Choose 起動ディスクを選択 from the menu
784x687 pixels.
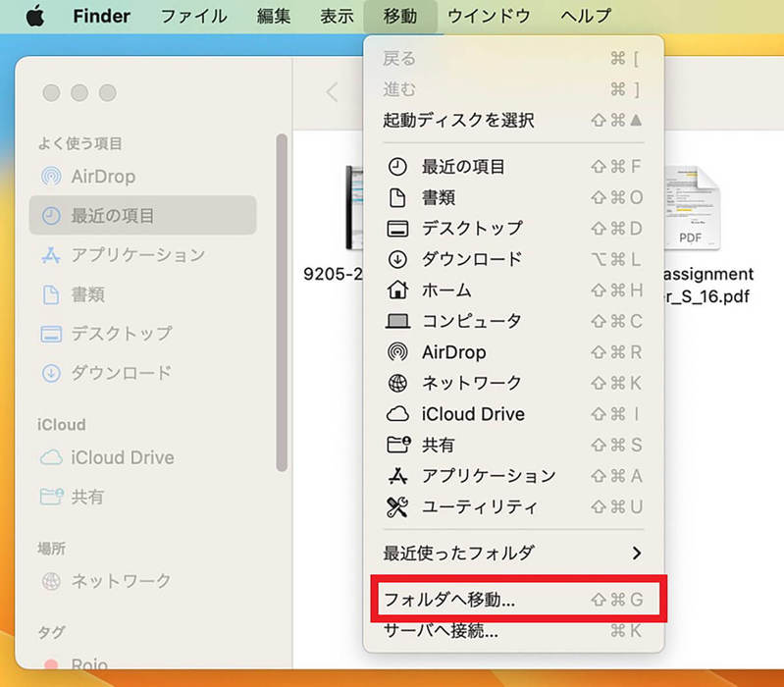click(513, 120)
